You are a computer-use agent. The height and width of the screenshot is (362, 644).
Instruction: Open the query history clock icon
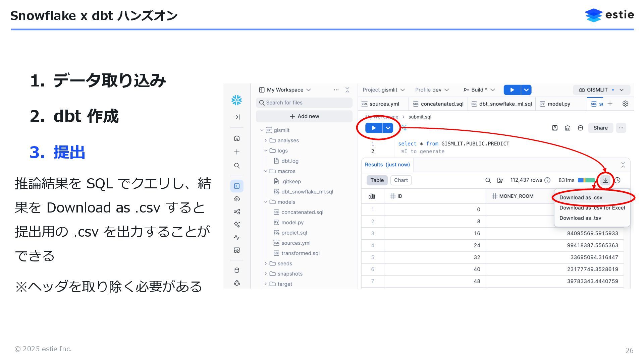tap(618, 180)
